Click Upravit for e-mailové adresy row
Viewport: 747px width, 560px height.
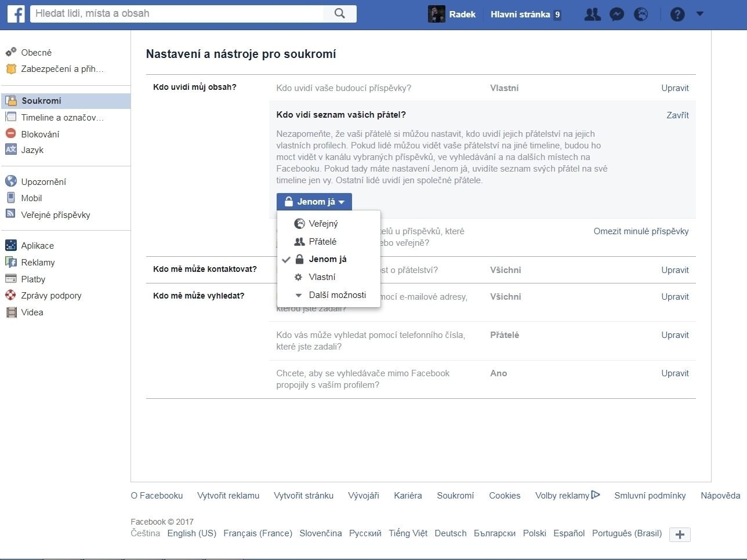click(x=675, y=297)
